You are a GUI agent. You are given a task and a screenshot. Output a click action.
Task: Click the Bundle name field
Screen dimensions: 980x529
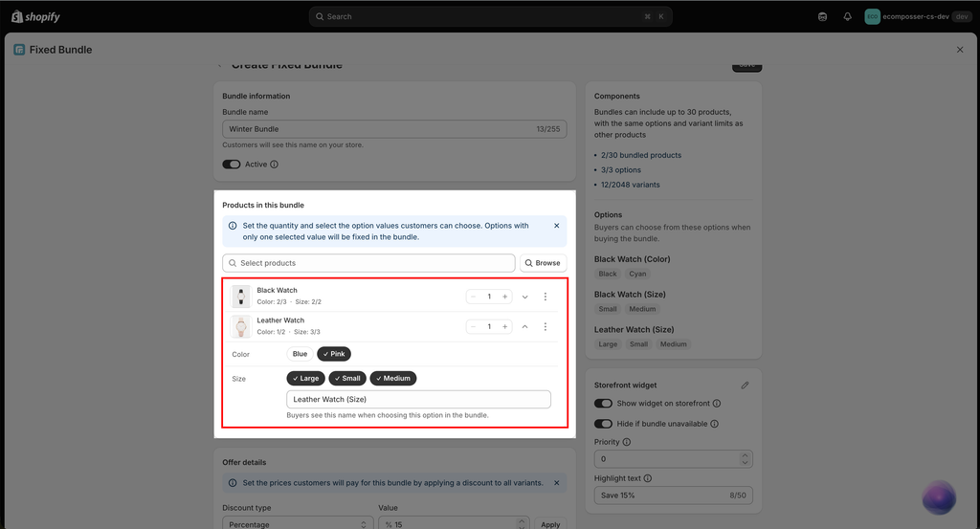tap(394, 129)
